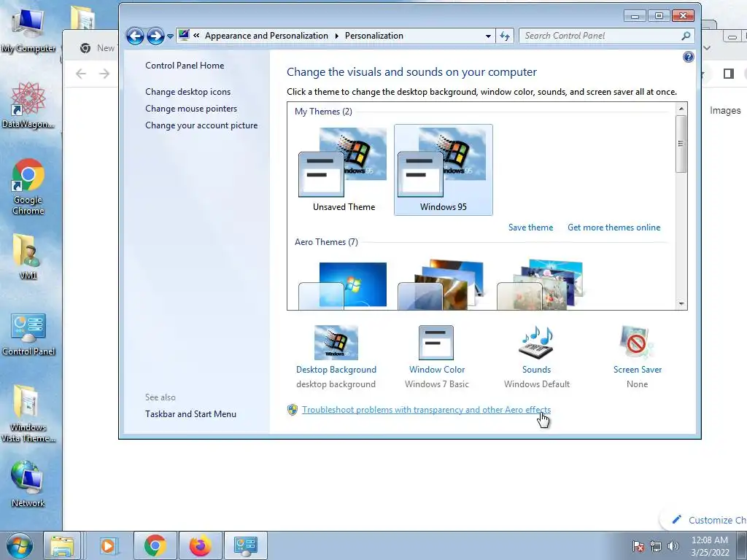Viewport: 747px width, 560px height.
Task: Click the Save theme link
Action: pyautogui.click(x=530, y=227)
